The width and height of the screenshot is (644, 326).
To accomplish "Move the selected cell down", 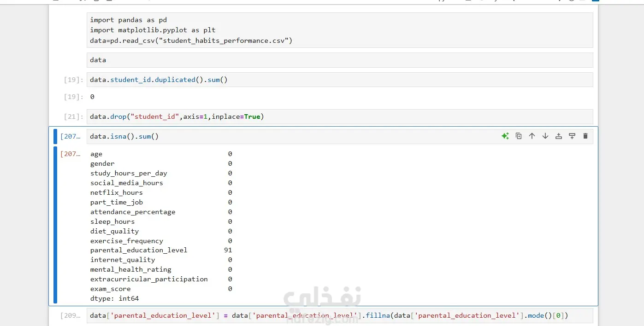I will click(x=545, y=136).
